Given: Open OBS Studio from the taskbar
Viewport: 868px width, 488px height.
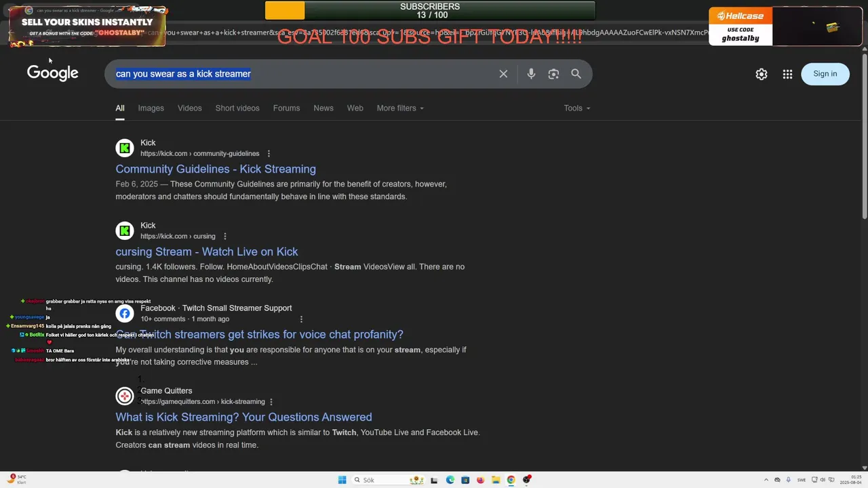Looking at the screenshot, I should pos(527,480).
